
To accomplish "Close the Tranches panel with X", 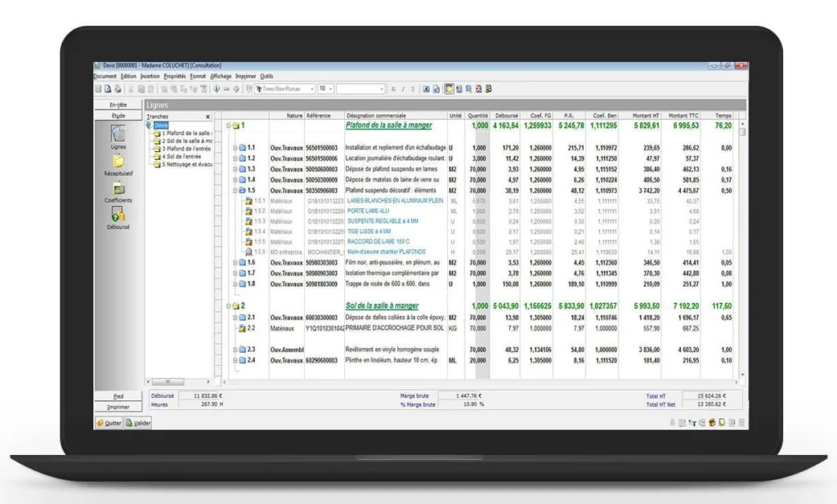I will tap(208, 117).
